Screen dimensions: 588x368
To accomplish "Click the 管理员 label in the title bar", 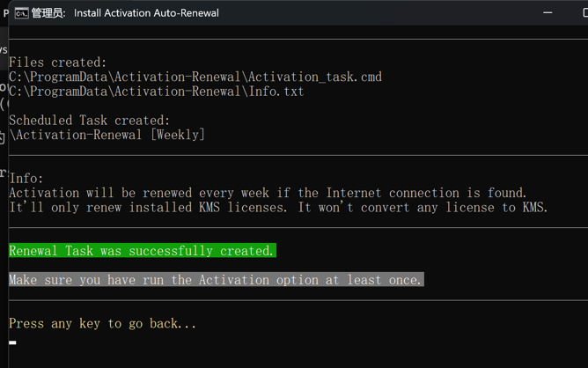I will click(48, 13).
